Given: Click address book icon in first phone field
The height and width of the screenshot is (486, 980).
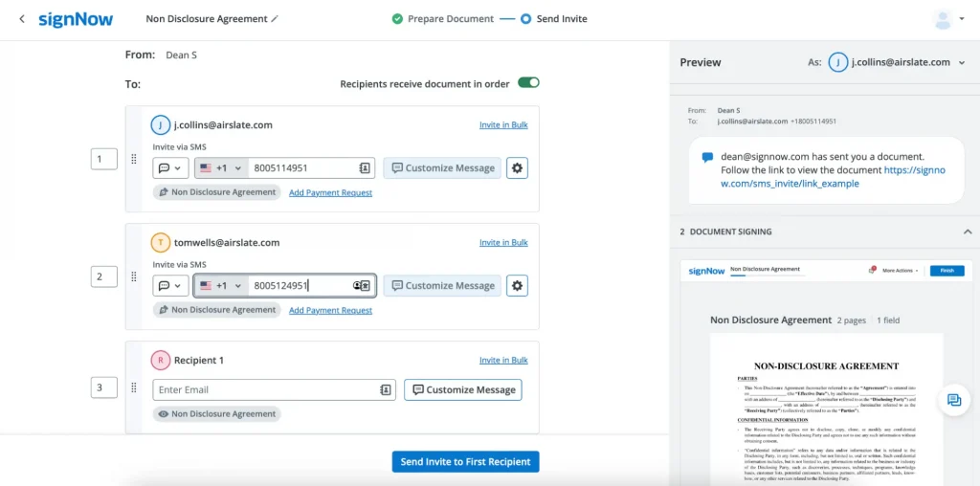Looking at the screenshot, I should coord(364,168).
